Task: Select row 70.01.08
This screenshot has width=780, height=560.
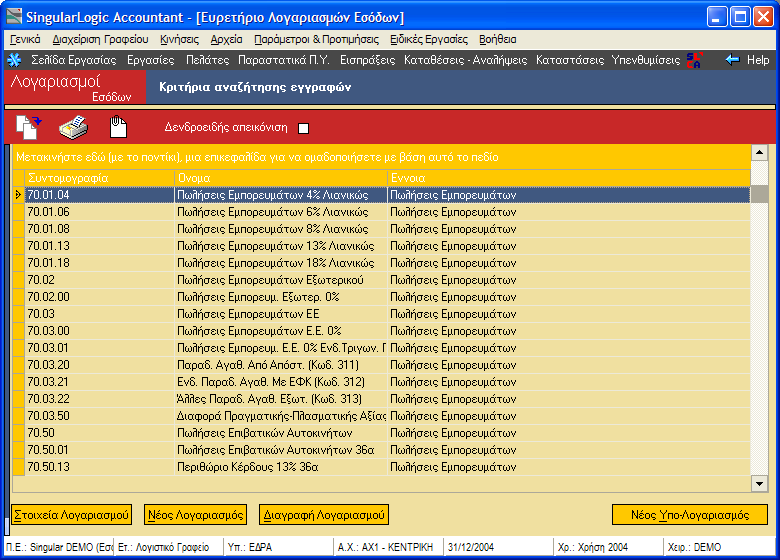Action: [382, 229]
